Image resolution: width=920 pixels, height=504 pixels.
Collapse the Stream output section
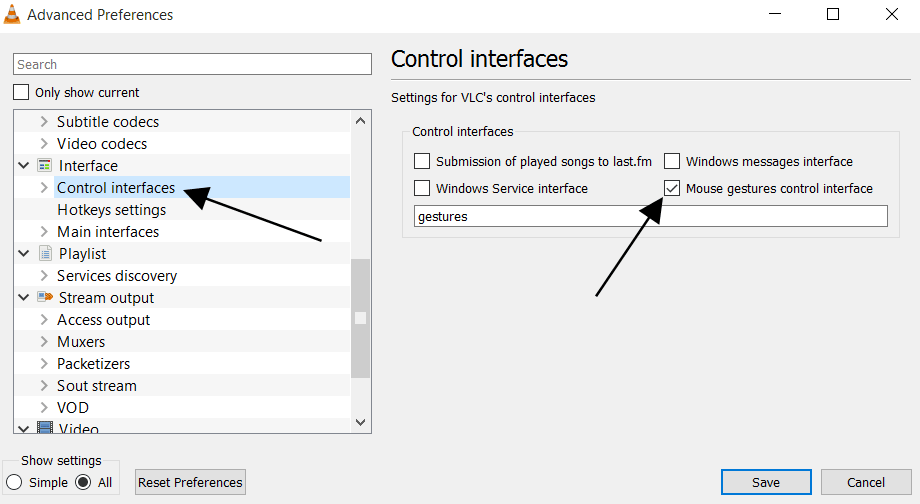point(23,298)
